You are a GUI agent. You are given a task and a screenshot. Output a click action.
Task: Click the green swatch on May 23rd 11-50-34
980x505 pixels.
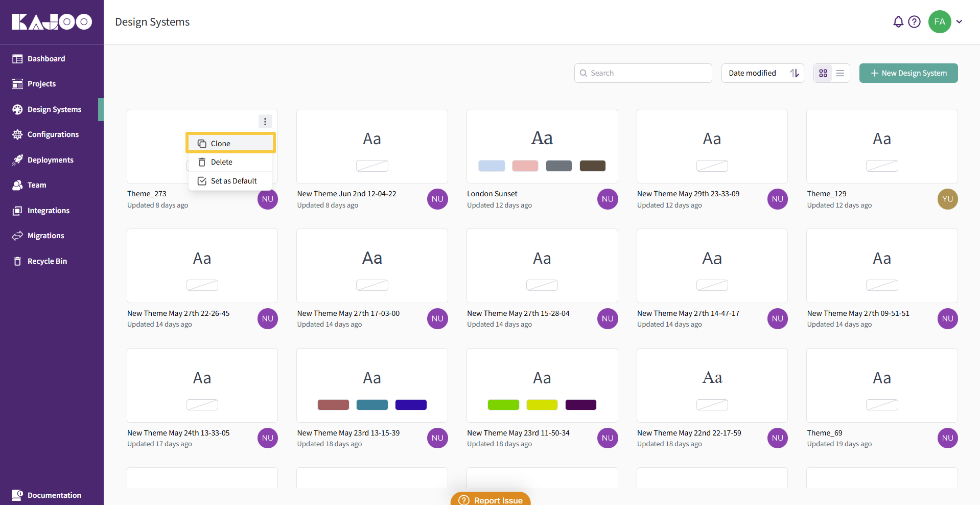pos(503,405)
